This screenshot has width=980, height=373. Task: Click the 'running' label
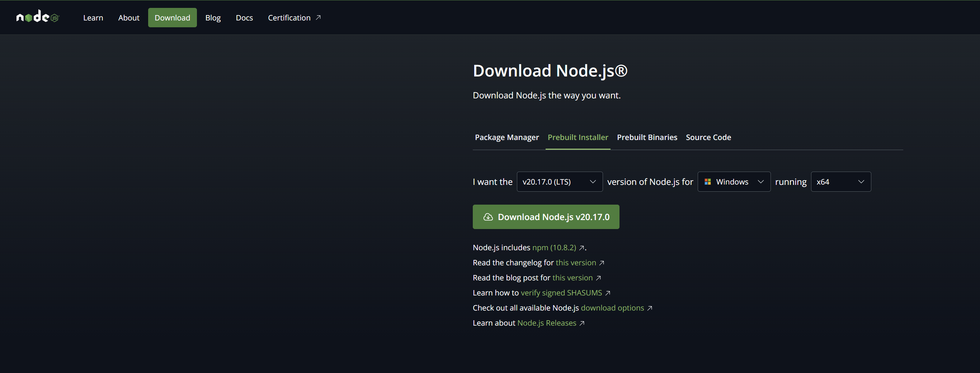tap(791, 182)
